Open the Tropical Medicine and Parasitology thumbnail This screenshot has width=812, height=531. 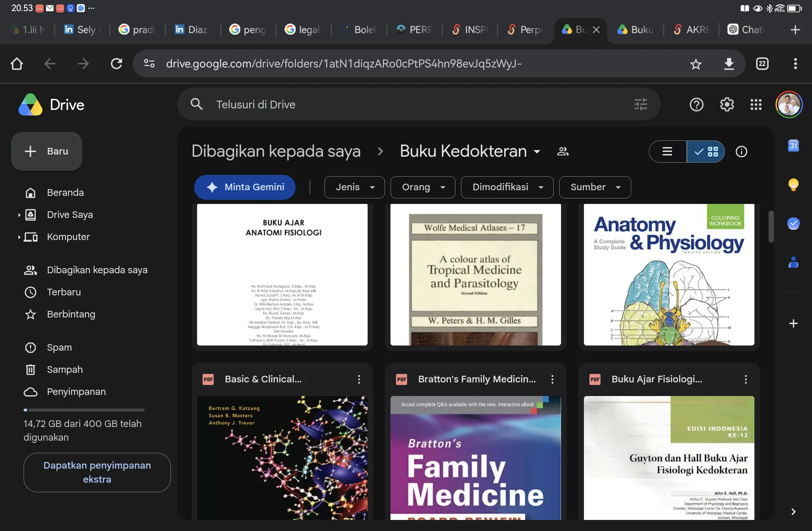[476, 275]
